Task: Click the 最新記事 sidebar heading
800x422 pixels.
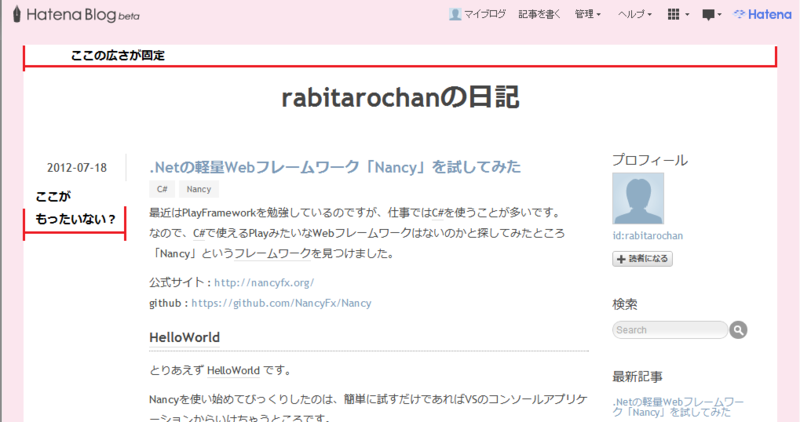Action: click(637, 377)
